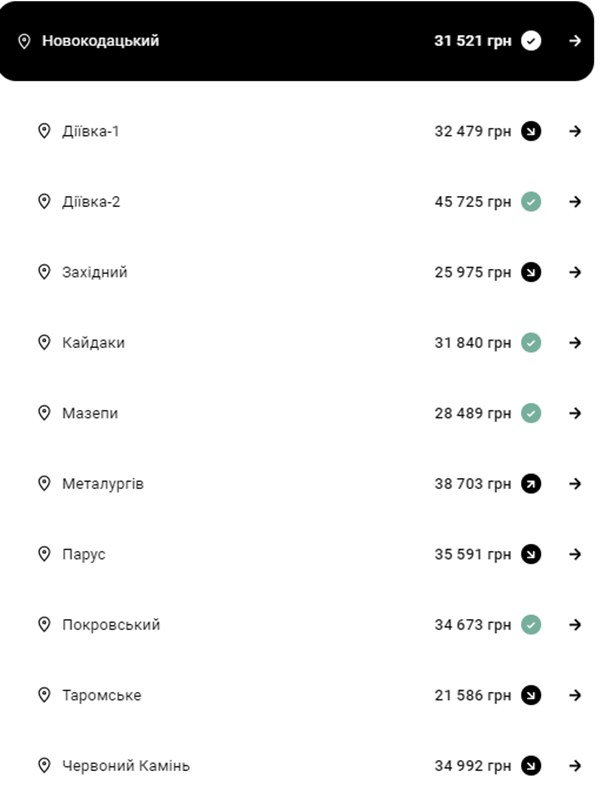The image size is (600, 812).
Task: Click the arrow at end of Червоний Камінь row
Action: pos(575,766)
